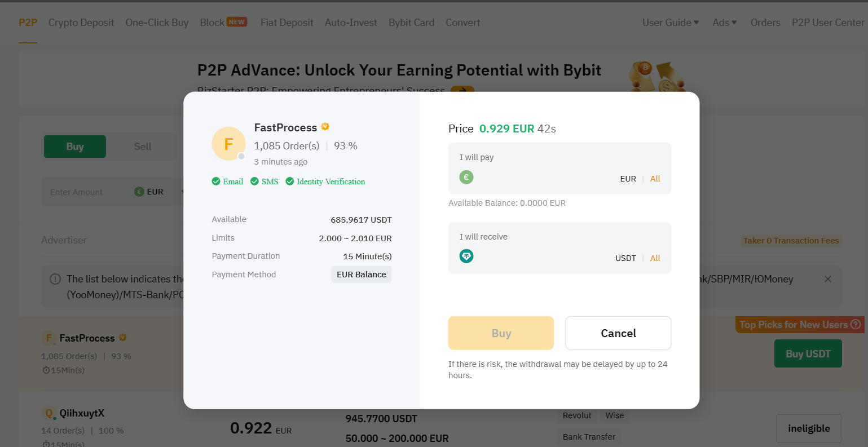Switch to the P2P tab
Viewport: 868px width, 447px height.
click(28, 23)
